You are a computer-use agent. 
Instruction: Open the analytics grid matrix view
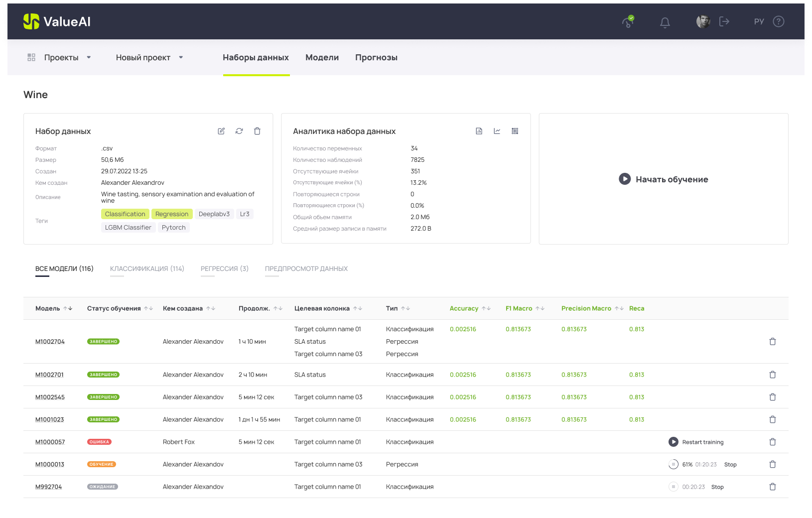click(515, 131)
